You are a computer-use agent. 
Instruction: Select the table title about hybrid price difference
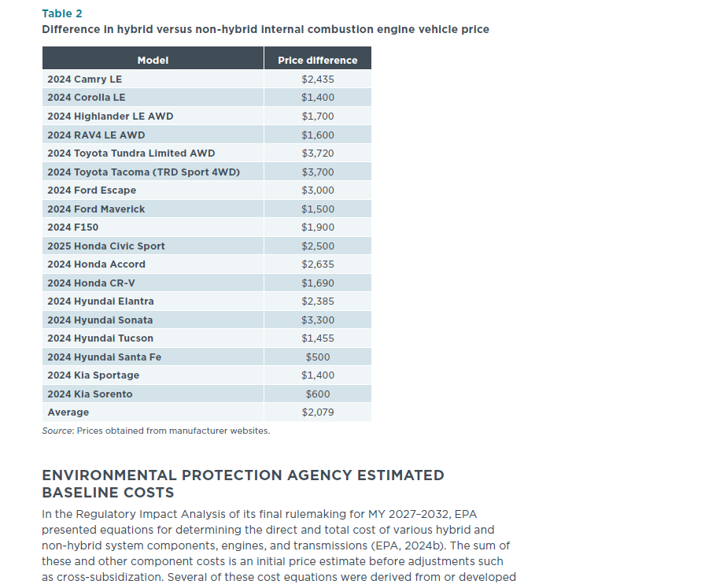(265, 29)
